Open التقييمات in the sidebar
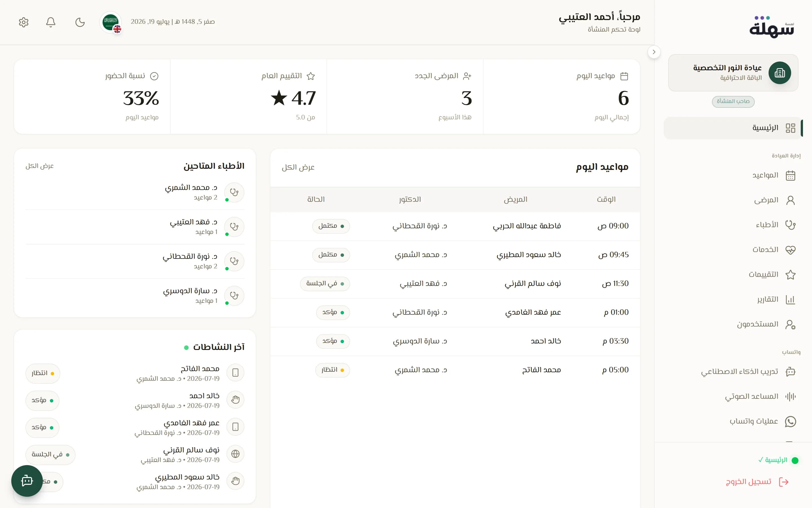 tap(733, 275)
